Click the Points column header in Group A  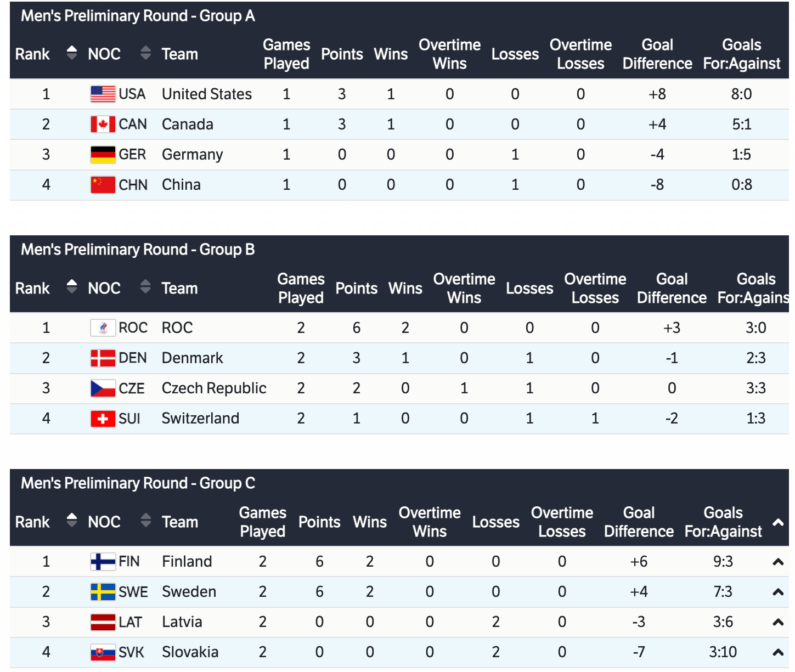[x=342, y=54]
